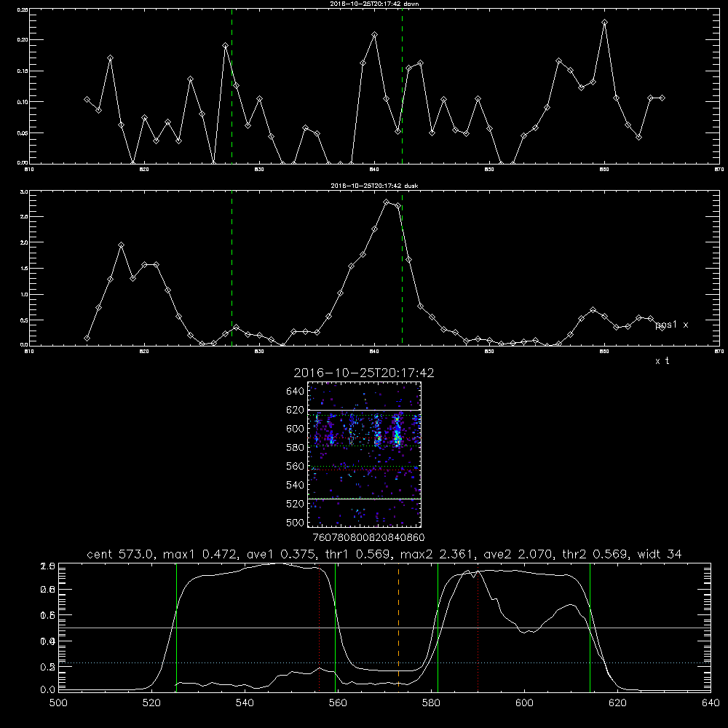Click the rightmost green vertical line in the bottom plot
The height and width of the screenshot is (728, 728).
tap(590, 627)
